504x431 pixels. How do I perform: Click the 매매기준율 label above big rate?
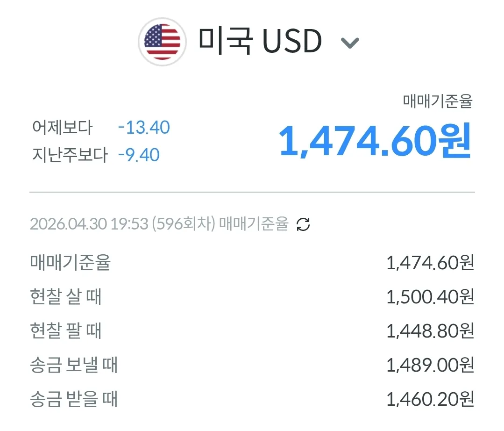[x=438, y=101]
